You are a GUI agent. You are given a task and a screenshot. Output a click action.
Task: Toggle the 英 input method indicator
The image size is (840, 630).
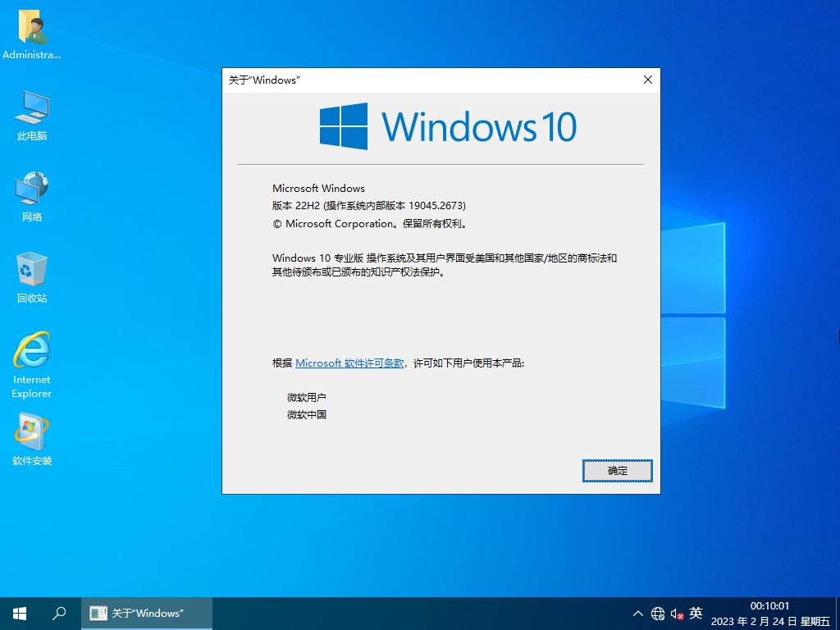[696, 613]
